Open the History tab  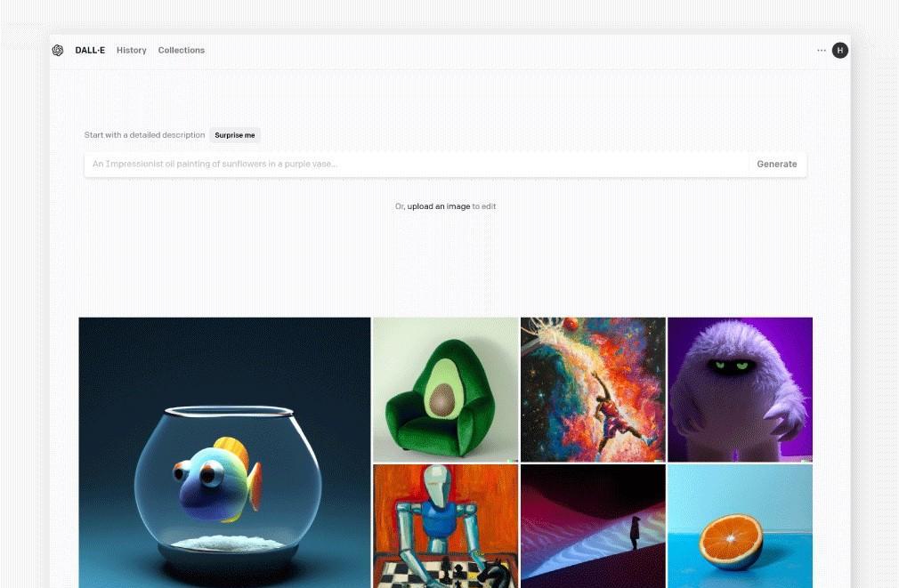point(132,51)
